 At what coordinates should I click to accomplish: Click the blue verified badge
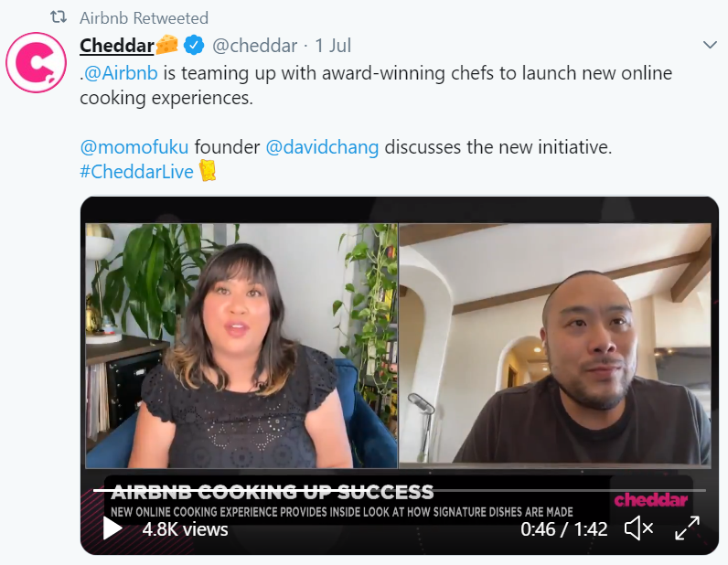click(194, 45)
